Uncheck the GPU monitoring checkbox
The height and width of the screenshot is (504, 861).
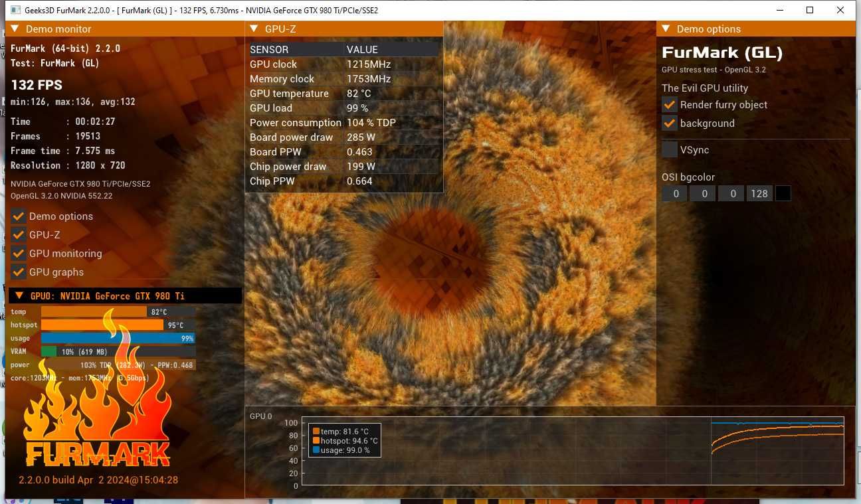click(x=19, y=254)
